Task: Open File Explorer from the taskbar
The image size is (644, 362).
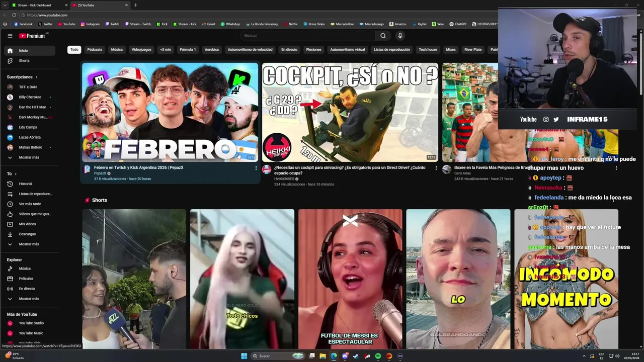Action: [x=323, y=356]
